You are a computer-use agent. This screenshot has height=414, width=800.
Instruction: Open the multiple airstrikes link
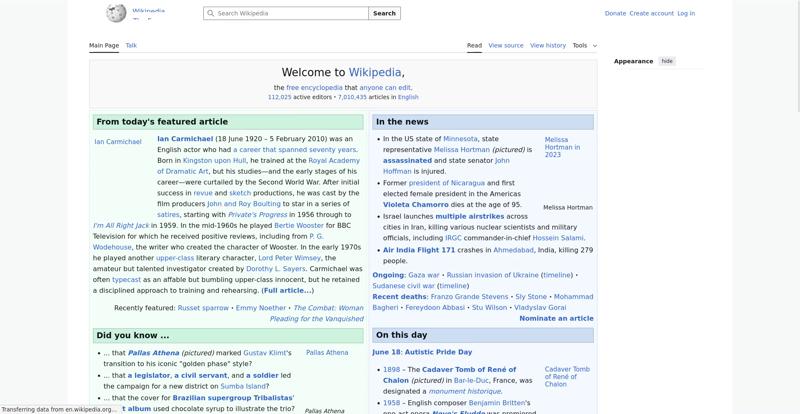469,216
